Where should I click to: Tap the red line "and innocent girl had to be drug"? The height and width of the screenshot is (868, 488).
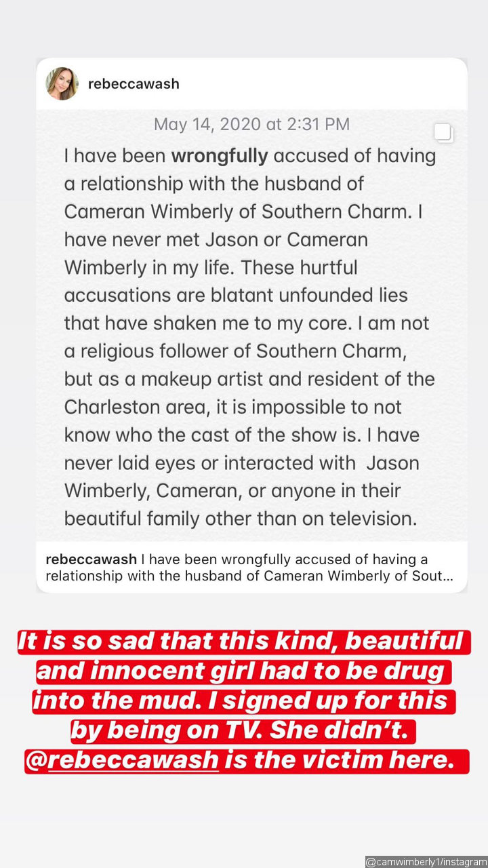pos(243,671)
